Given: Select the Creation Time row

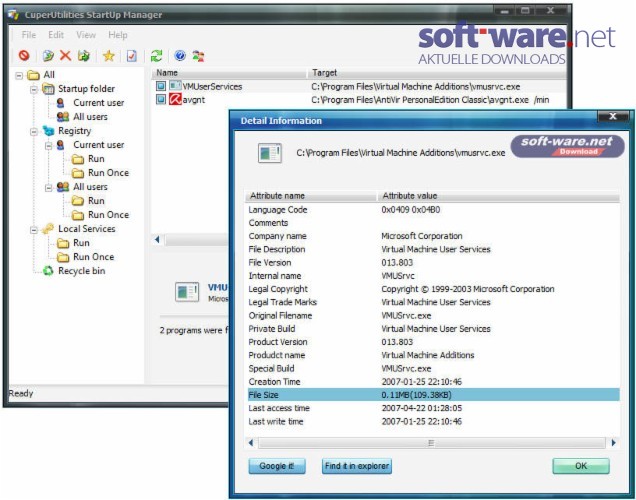Looking at the screenshot, I should 433,382.
